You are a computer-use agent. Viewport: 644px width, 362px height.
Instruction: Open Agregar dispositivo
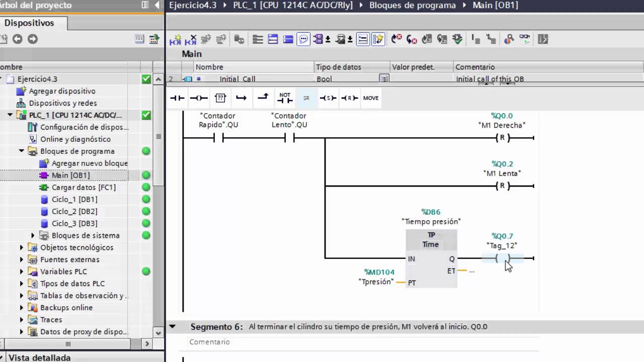62,91
